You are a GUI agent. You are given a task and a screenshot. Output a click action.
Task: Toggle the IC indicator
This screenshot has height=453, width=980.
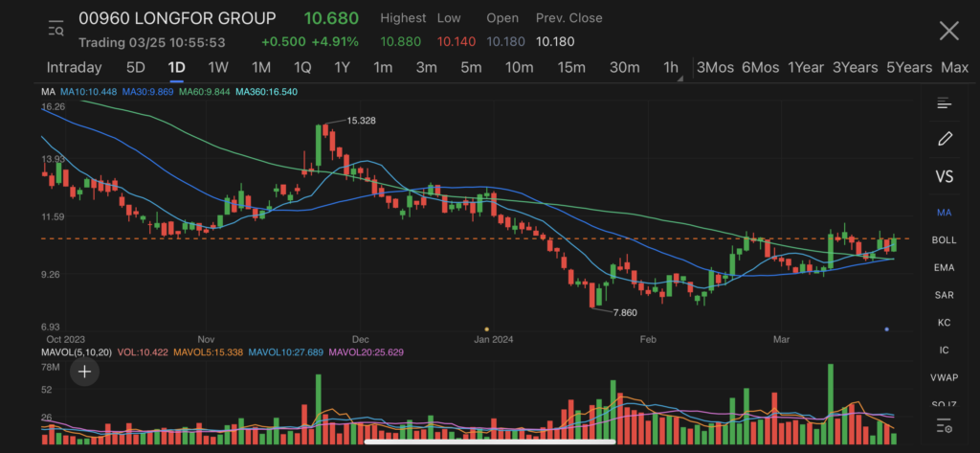point(944,350)
